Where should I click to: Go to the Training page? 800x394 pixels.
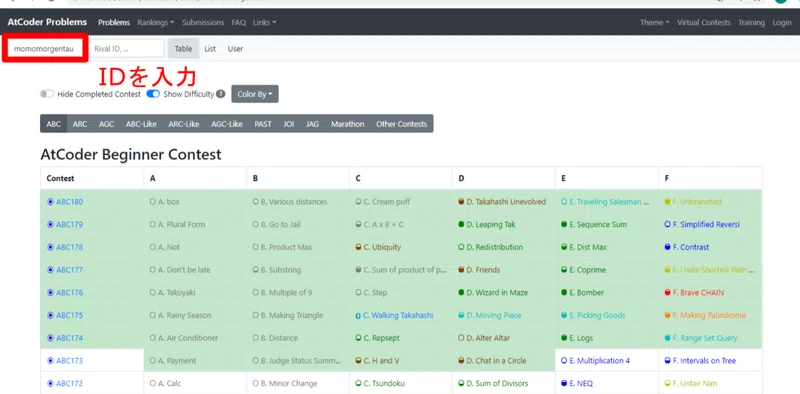coord(751,22)
